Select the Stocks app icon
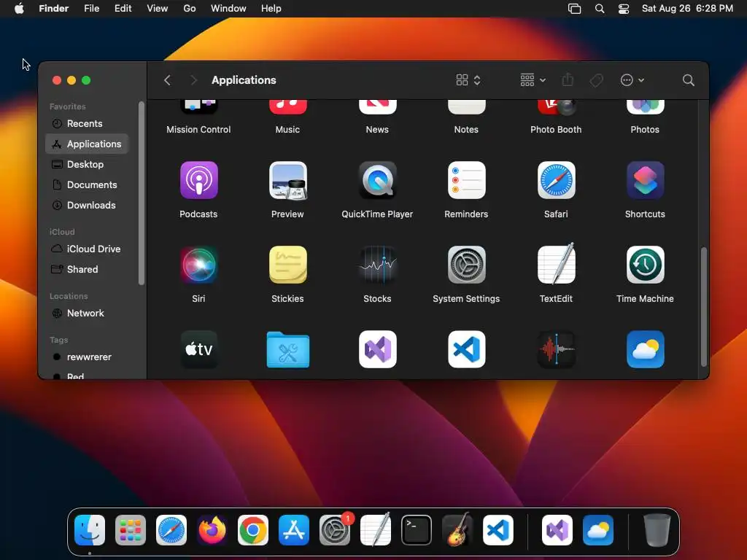Screen dimensions: 747x560 (377, 265)
